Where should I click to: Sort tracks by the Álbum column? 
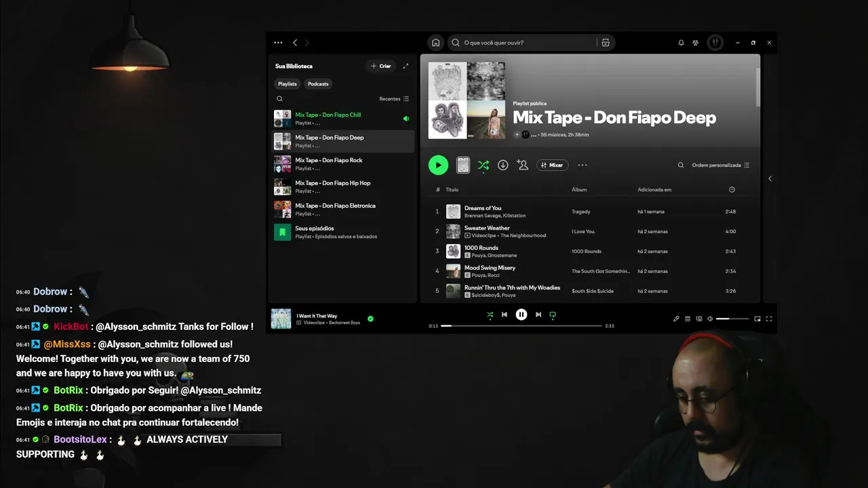(x=579, y=190)
